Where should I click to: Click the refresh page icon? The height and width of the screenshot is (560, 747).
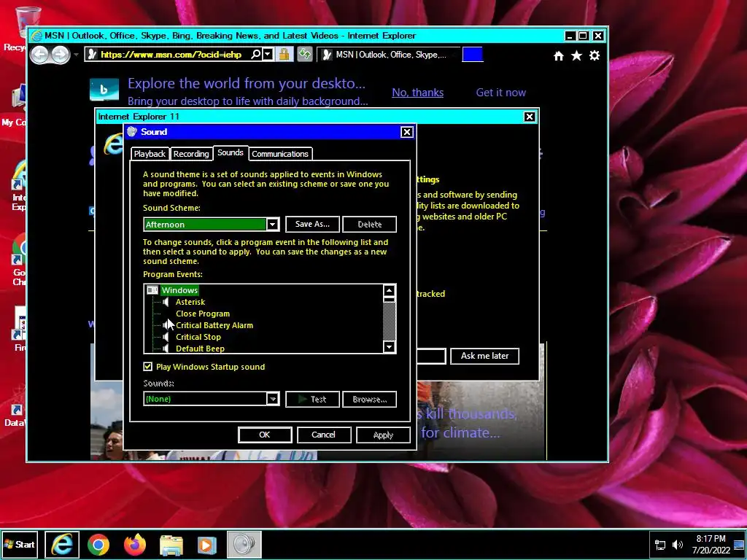tap(305, 54)
